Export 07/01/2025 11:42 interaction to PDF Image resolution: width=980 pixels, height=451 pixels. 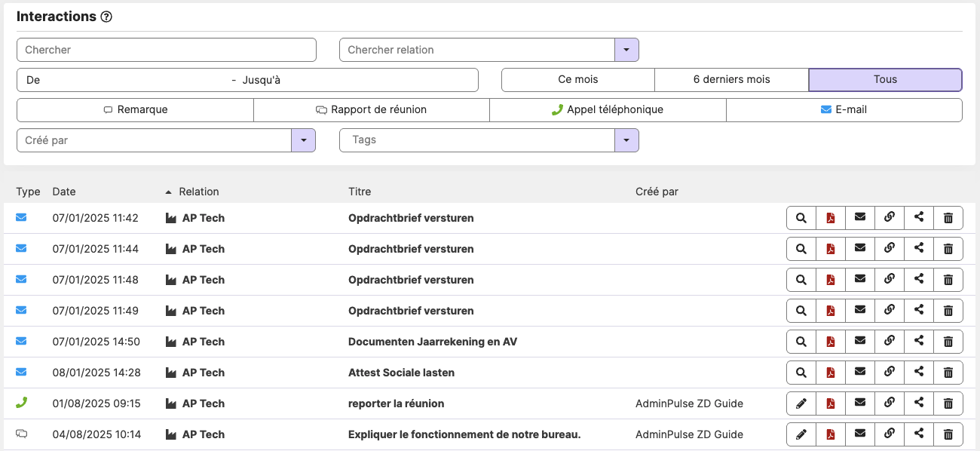(831, 218)
